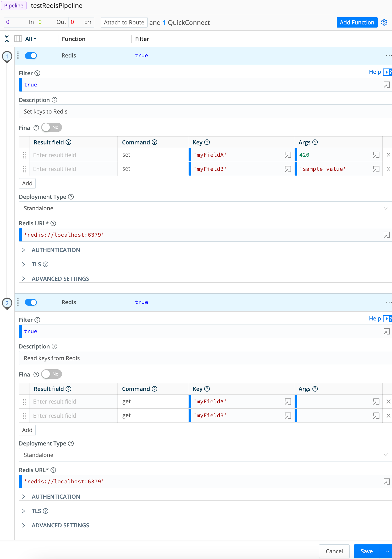Open the in-product Help panel icon
The height and width of the screenshot is (559, 392).
coord(387,72)
